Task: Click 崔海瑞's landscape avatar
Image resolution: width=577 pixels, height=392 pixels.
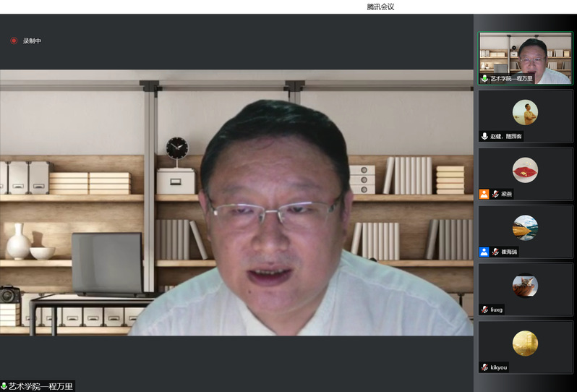Action: click(525, 228)
